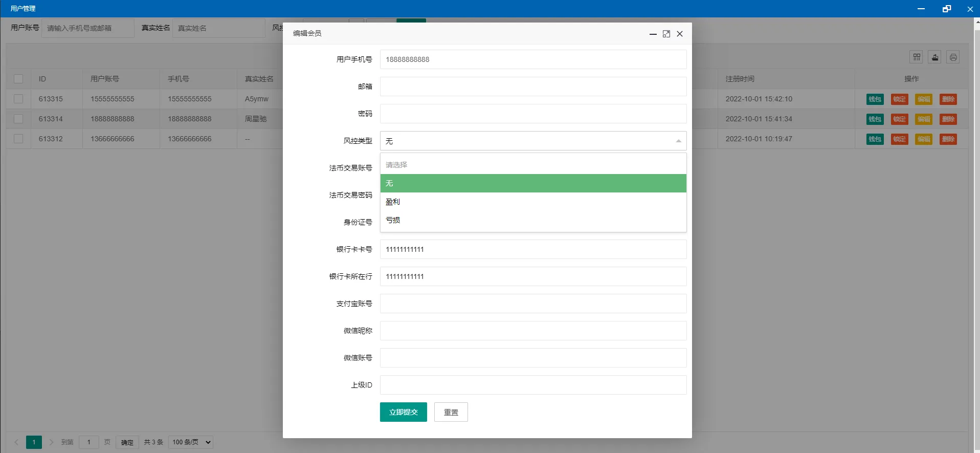Focus the 微信昵称 input field
980x453 pixels.
tap(533, 331)
